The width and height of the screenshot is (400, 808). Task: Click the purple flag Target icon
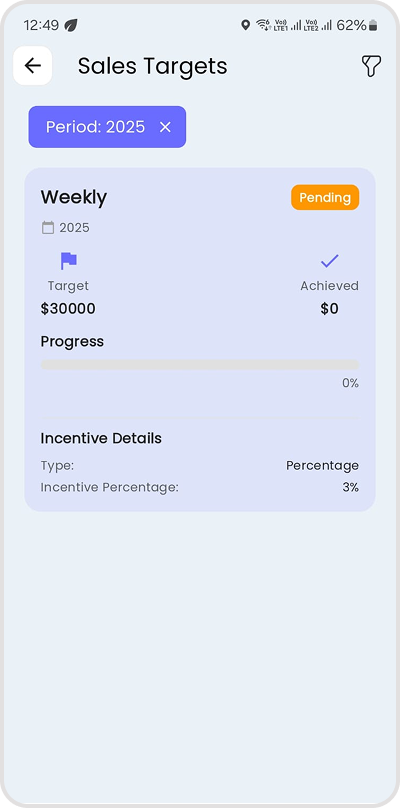click(x=68, y=261)
